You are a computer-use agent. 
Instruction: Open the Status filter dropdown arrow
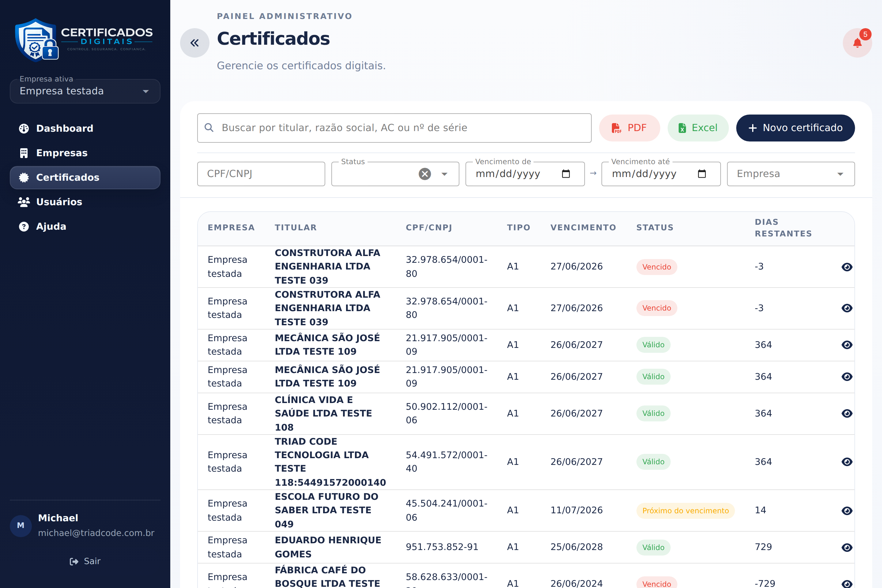pos(444,174)
